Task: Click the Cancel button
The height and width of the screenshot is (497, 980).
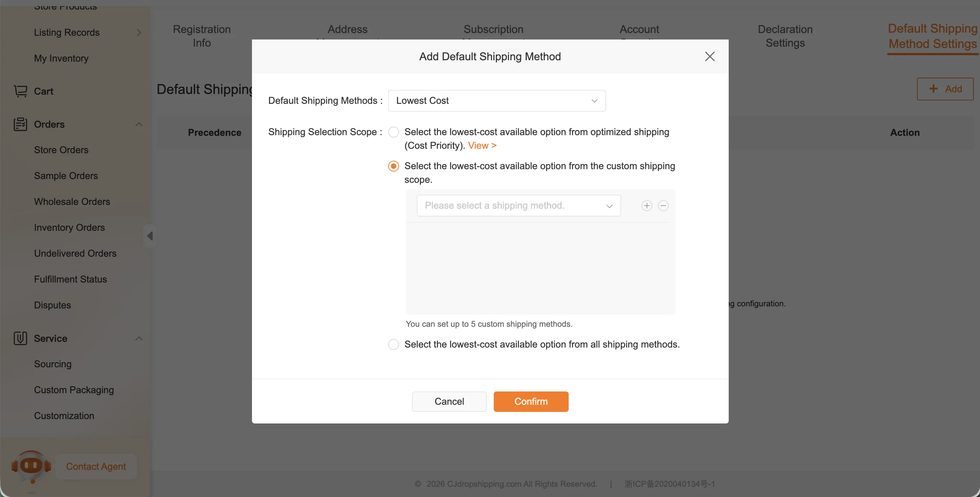Action: (449, 402)
